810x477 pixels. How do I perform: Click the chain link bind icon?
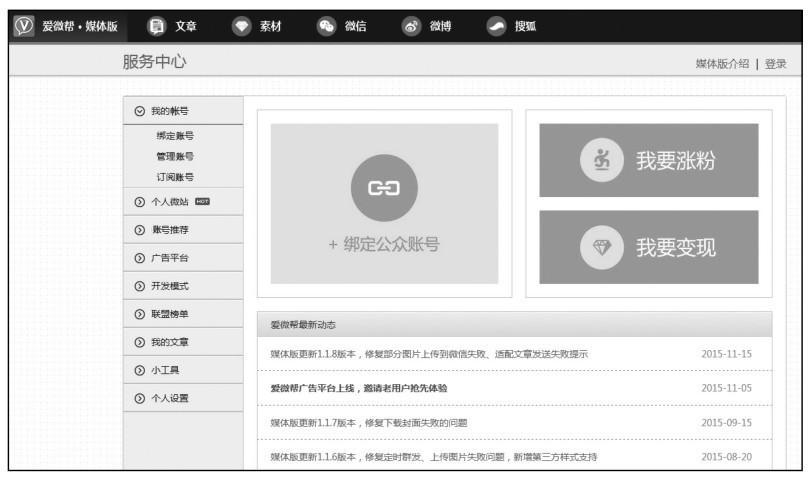click(384, 188)
